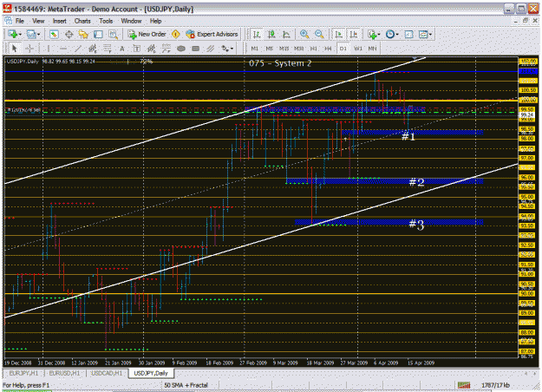Image resolution: width=542 pixels, height=392 pixels.
Task: Open the Profiles toolbar icon
Action: click(x=30, y=34)
